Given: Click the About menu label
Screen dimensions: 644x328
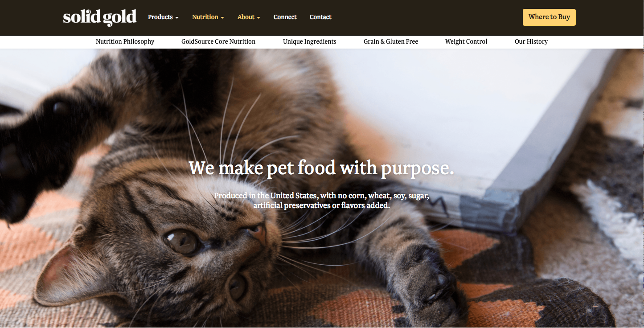Looking at the screenshot, I should click(246, 17).
